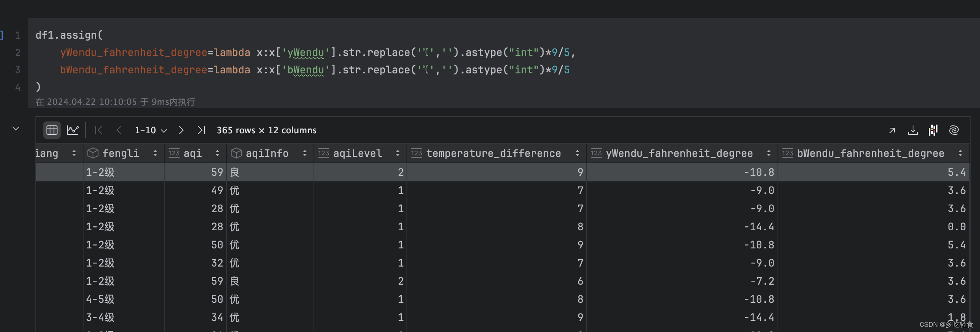Sort by aqiLevel column arrows
The width and height of the screenshot is (980, 332).
coord(398,153)
